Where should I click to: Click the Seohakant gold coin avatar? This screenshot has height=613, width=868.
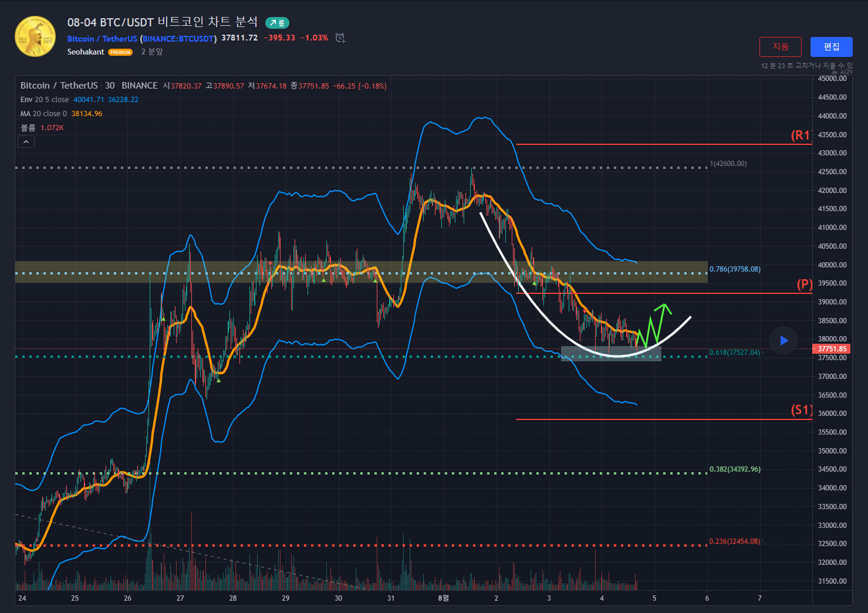pyautogui.click(x=35, y=36)
